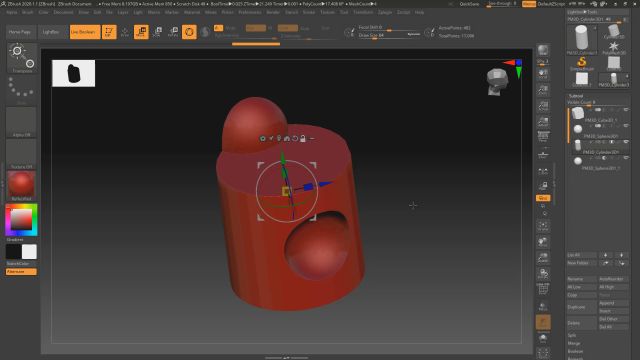Click the Solo mode icon
The height and width of the screenshot is (360, 640).
[x=543, y=338]
